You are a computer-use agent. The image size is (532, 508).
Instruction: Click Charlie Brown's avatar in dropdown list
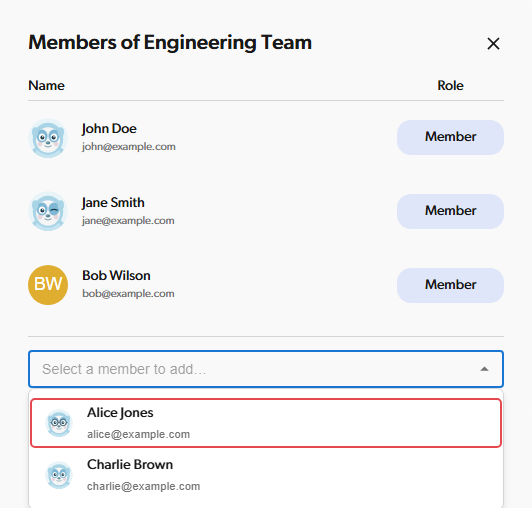tap(59, 475)
